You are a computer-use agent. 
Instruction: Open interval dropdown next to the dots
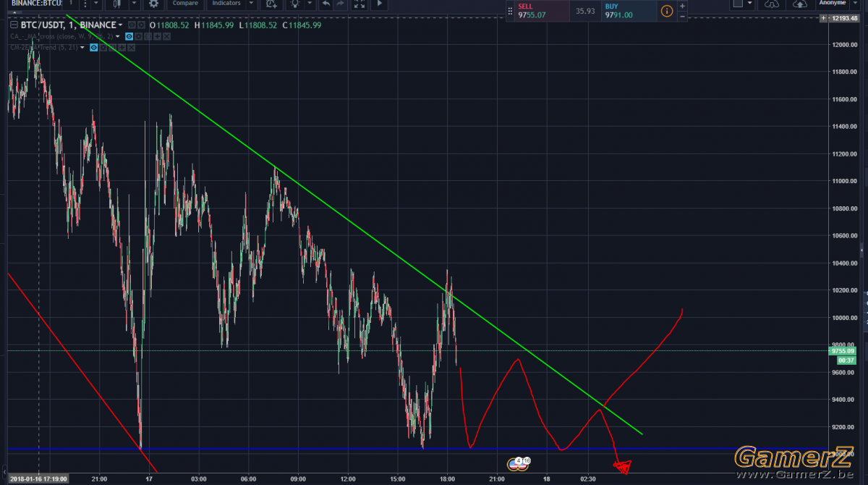coord(96,4)
